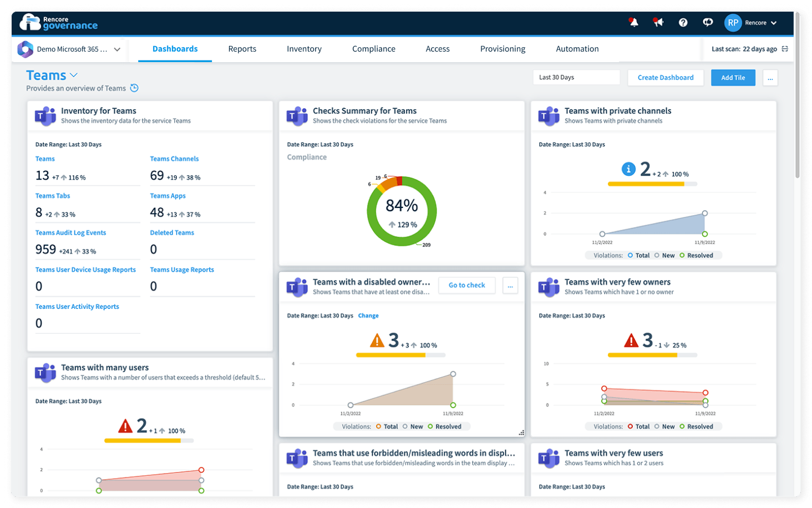Click the history clock icon beside Teams description
812x508 pixels.
point(134,88)
